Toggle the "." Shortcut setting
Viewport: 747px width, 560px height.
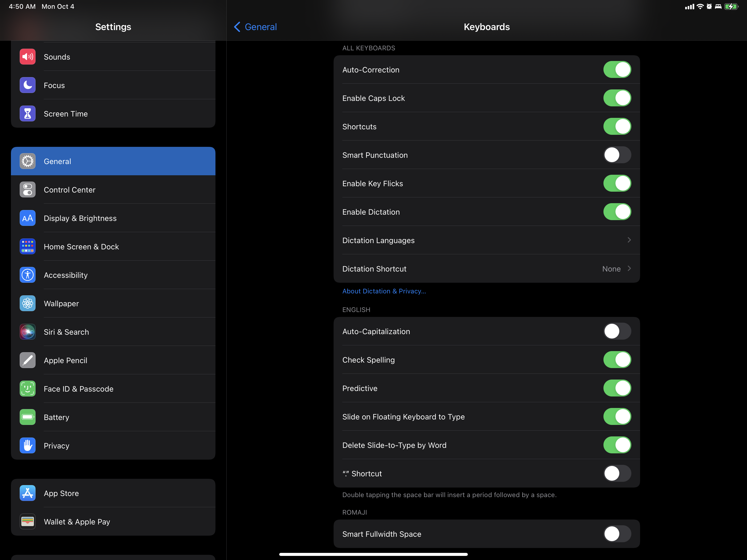(617, 474)
